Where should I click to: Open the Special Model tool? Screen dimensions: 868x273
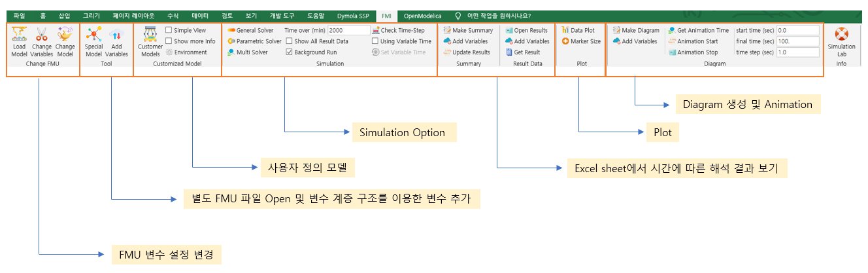tap(94, 42)
